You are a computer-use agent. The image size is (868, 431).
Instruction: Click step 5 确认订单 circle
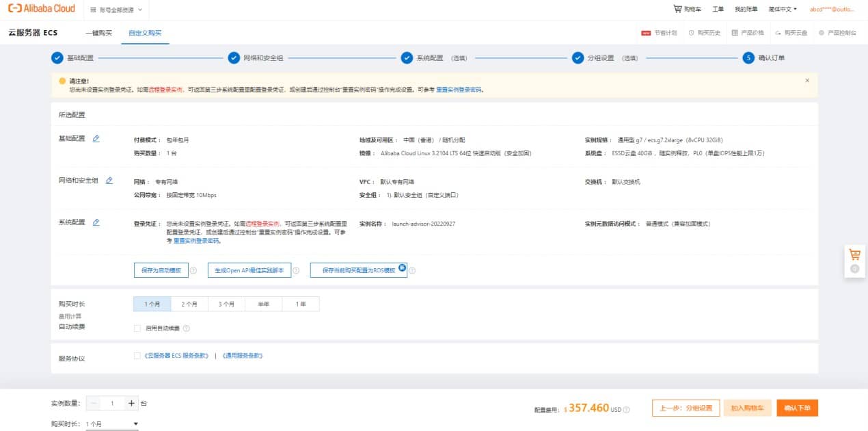tap(749, 58)
